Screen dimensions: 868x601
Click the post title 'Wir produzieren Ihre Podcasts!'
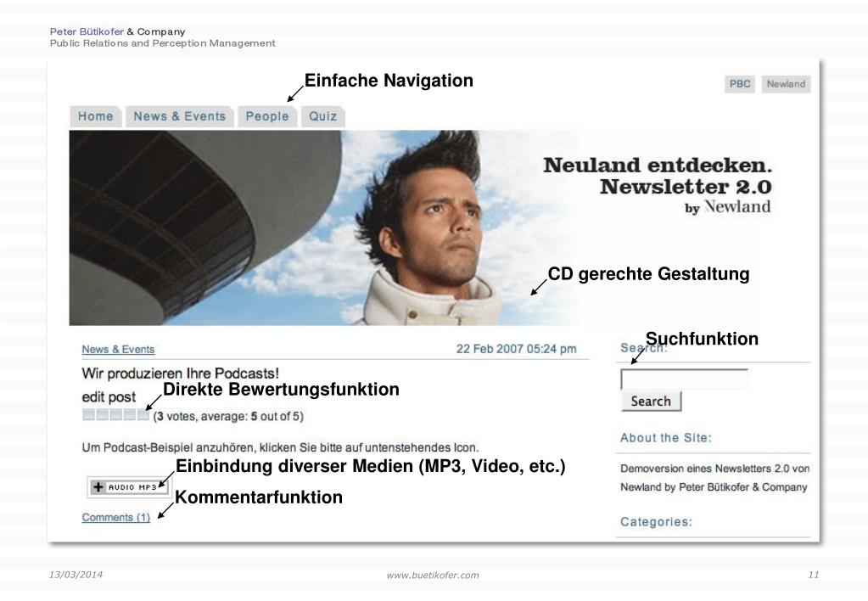[181, 374]
